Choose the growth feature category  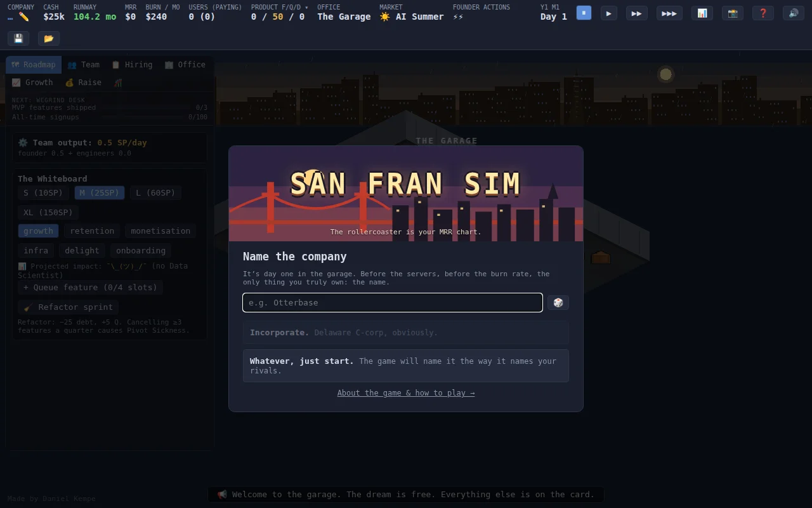pos(39,231)
